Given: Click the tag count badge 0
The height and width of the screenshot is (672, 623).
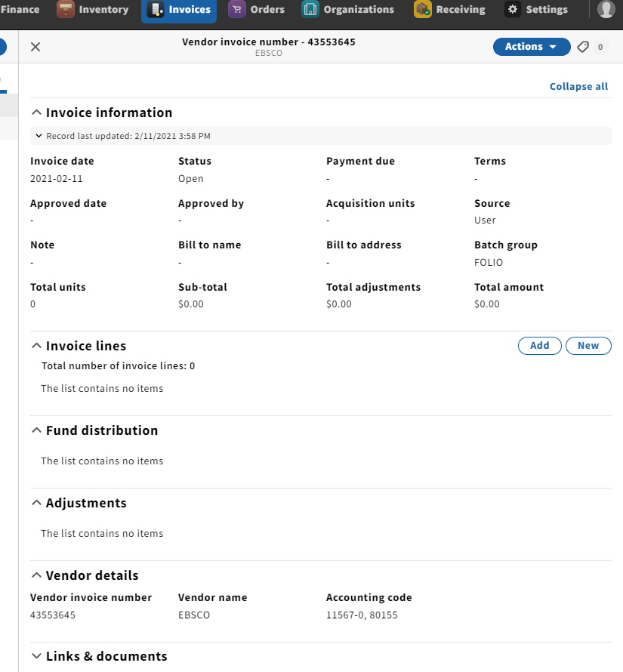Looking at the screenshot, I should point(600,47).
